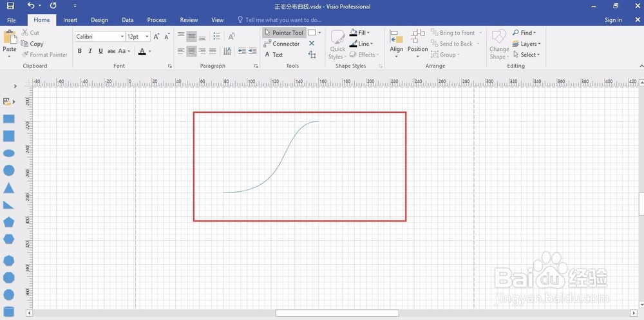Toggle Pointer Tool selection mode
The image size is (644, 320).
tap(284, 32)
